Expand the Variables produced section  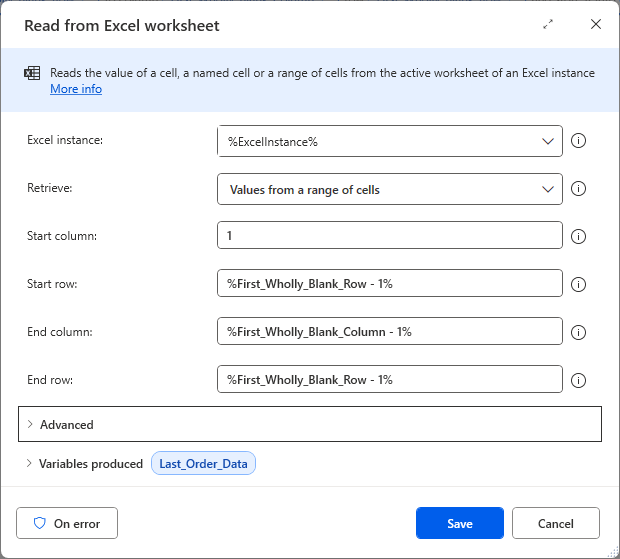29,463
